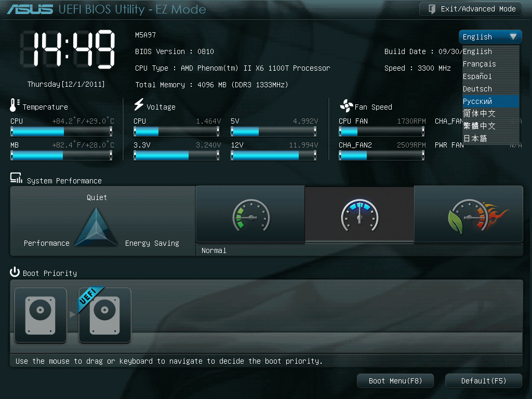
Task: Click the boot priority hint text
Action: 169,362
